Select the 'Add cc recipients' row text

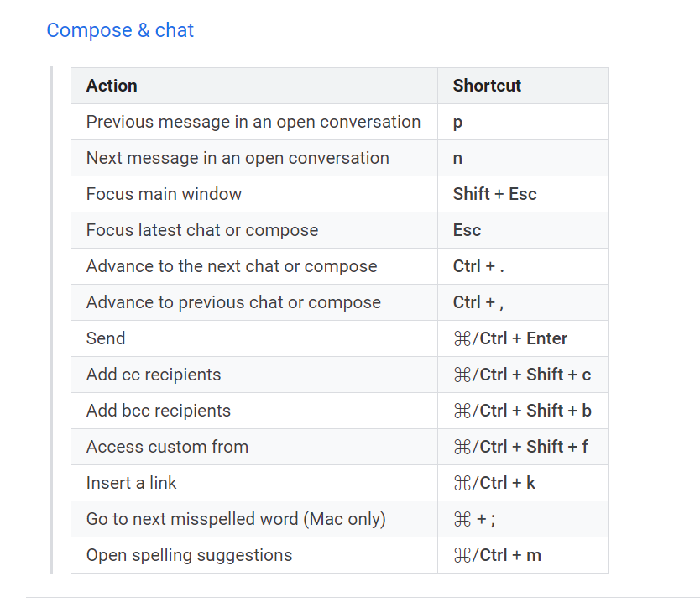154,375
